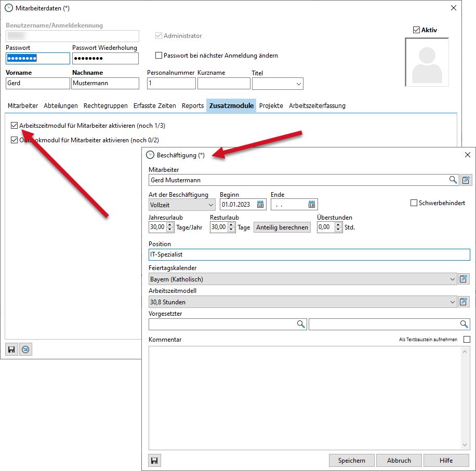The height and width of the screenshot is (471, 476).
Task: Open the Rechtegruppen tab
Action: [x=105, y=105]
